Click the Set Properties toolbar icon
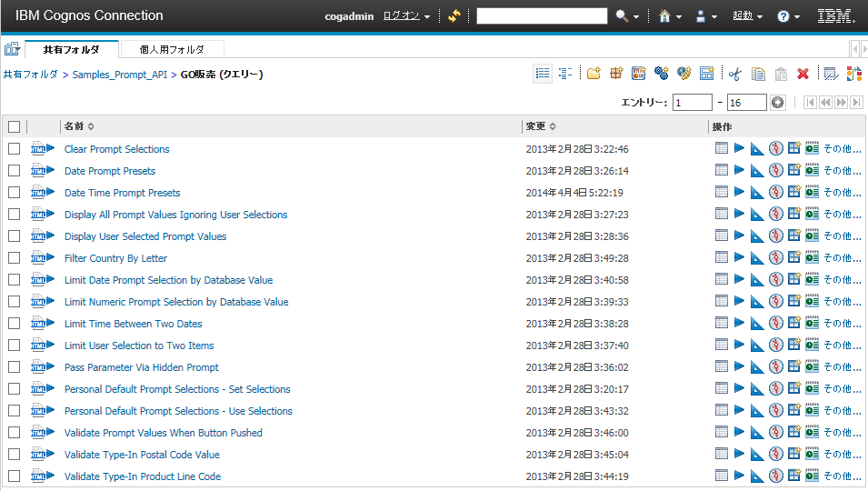Viewport: 868px width, 491px height. [831, 74]
